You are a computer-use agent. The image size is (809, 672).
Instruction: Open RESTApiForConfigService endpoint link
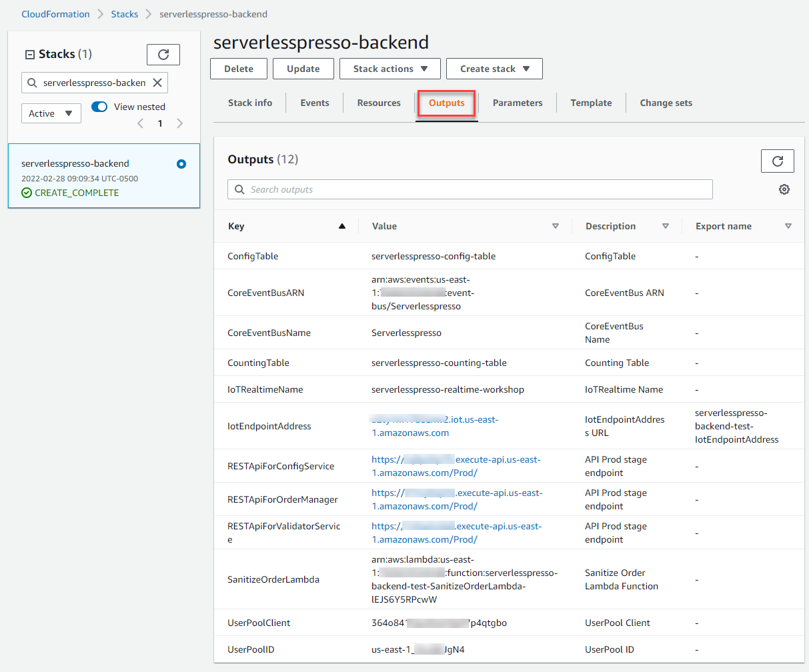tap(456, 466)
